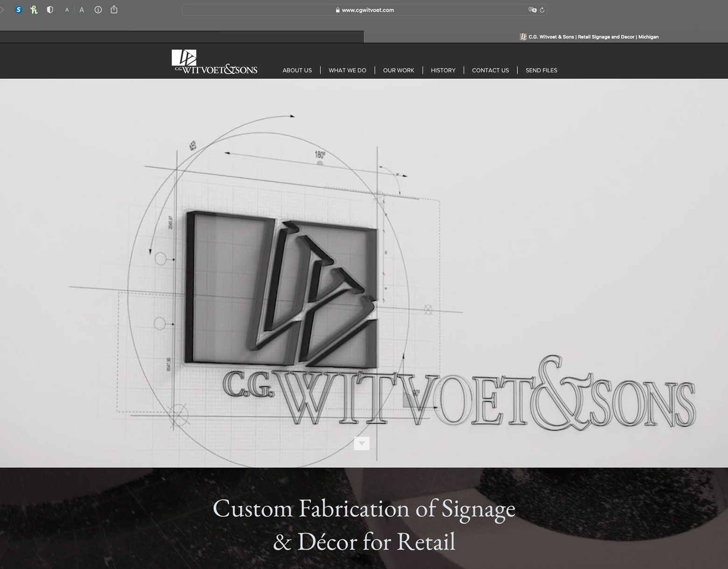The image size is (728, 569).
Task: Open the OUR WORK menu
Action: (x=398, y=70)
